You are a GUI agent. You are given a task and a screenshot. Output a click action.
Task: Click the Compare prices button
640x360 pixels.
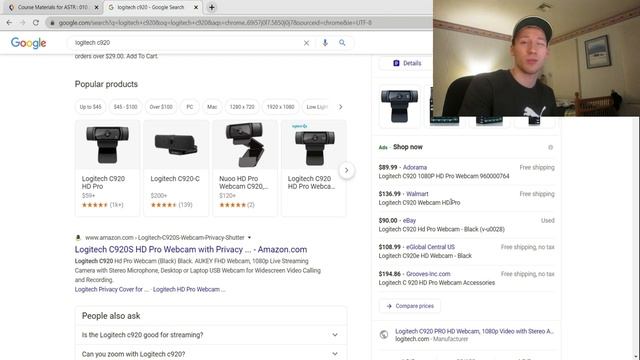(410, 306)
